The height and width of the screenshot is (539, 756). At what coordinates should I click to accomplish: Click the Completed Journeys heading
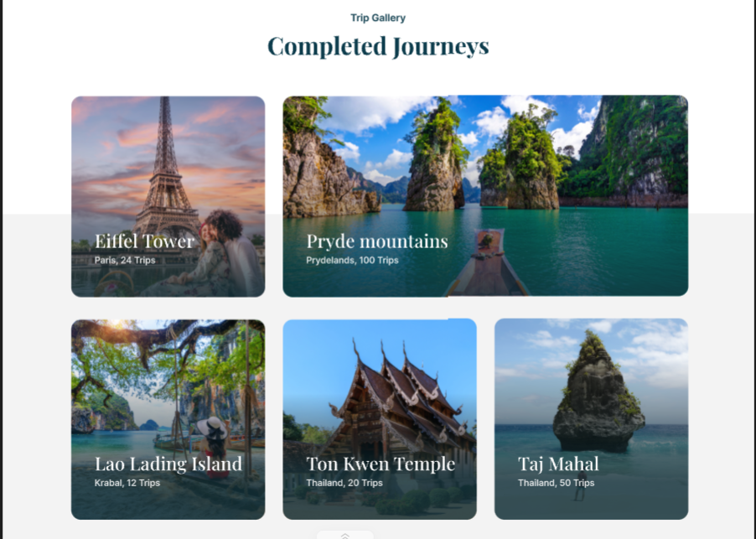(x=378, y=47)
